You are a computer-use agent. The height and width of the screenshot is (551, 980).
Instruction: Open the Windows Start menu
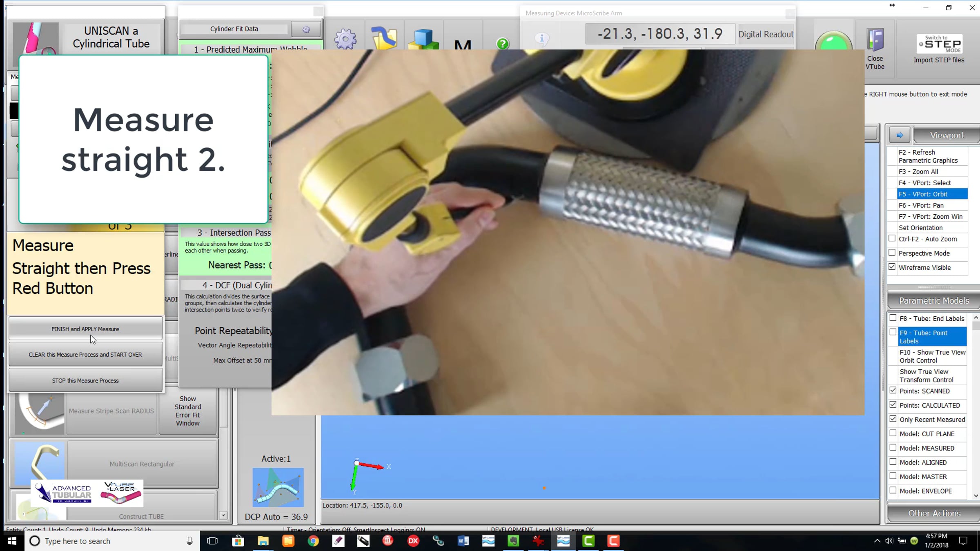pyautogui.click(x=12, y=541)
